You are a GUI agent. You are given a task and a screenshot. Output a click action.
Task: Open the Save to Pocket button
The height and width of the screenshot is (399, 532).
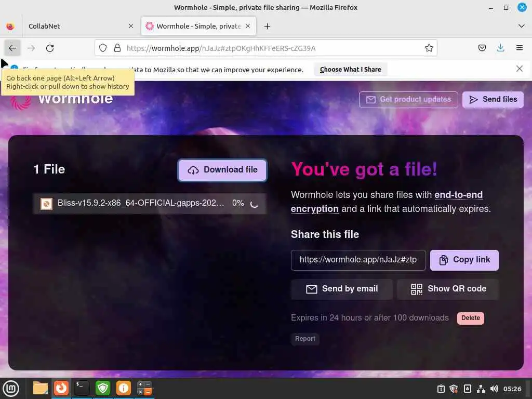coord(482,48)
